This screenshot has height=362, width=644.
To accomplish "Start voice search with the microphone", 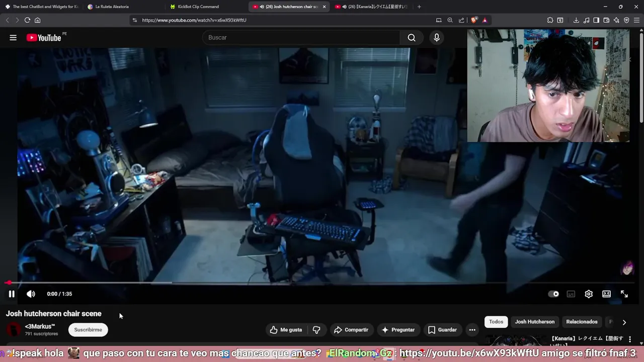I will coord(437,38).
